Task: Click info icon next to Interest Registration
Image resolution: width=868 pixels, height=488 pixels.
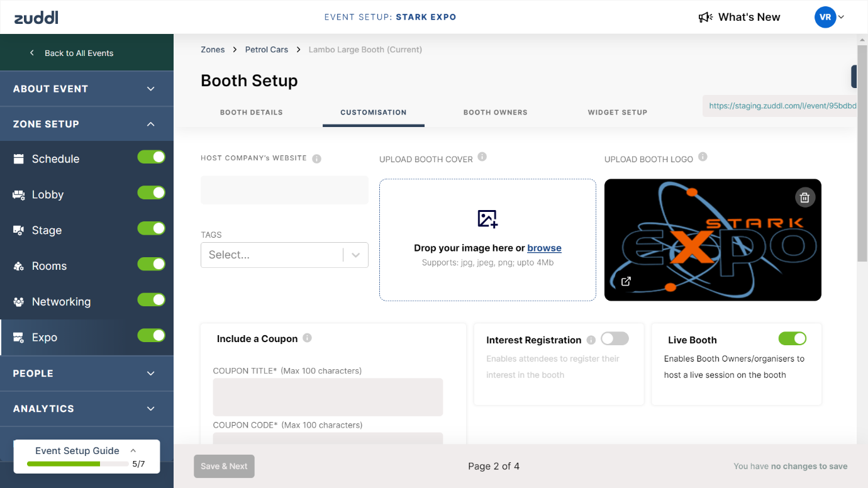Action: (591, 340)
